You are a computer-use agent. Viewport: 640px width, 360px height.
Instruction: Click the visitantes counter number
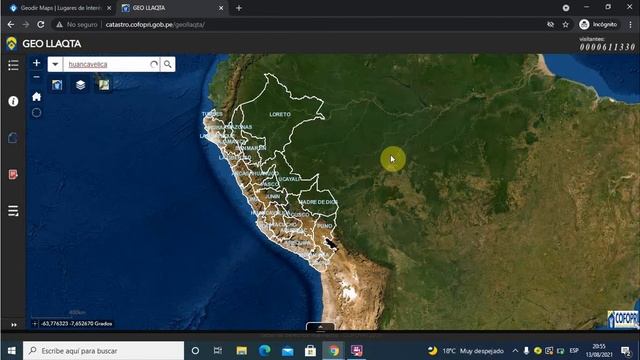[x=607, y=47]
